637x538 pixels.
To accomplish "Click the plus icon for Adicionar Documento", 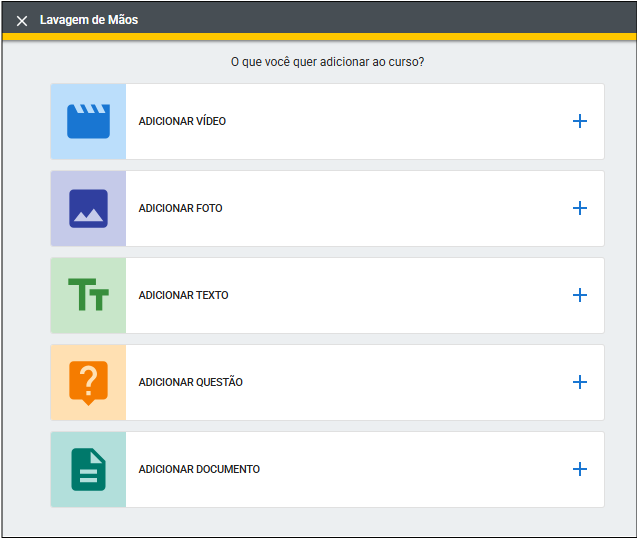I will pos(579,469).
